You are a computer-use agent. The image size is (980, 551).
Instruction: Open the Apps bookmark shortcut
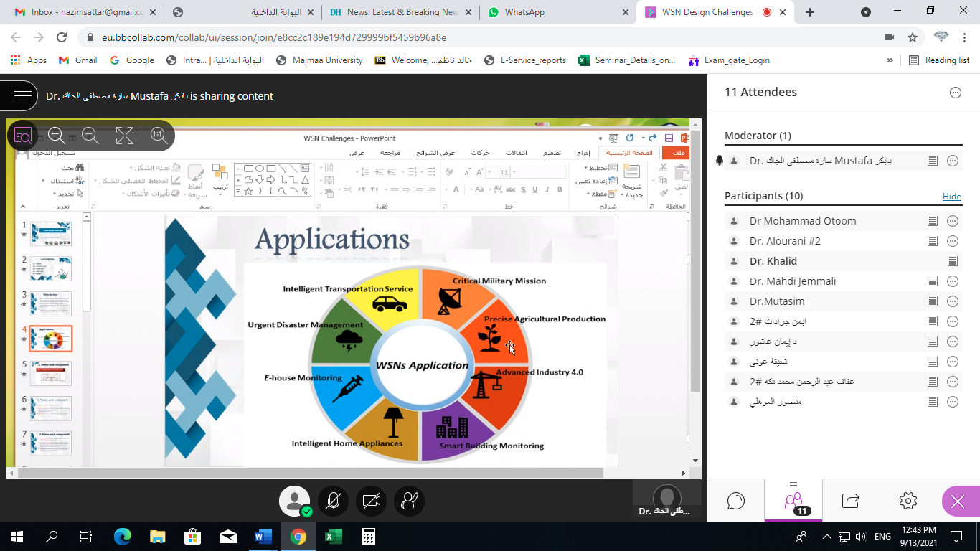[29, 60]
